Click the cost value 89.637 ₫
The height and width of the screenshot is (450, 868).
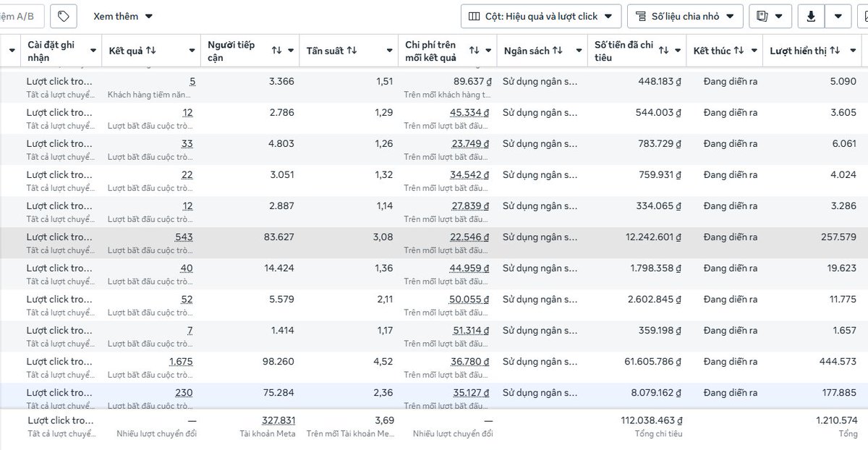(471, 82)
